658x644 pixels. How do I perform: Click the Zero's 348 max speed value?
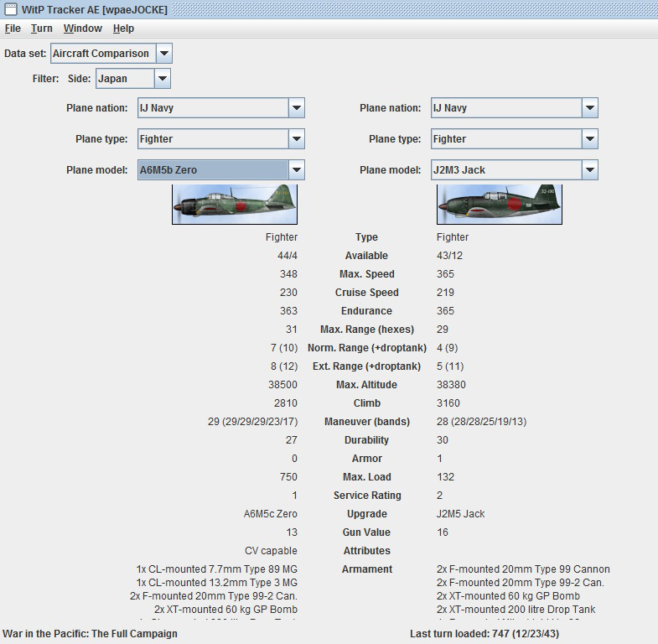288,274
